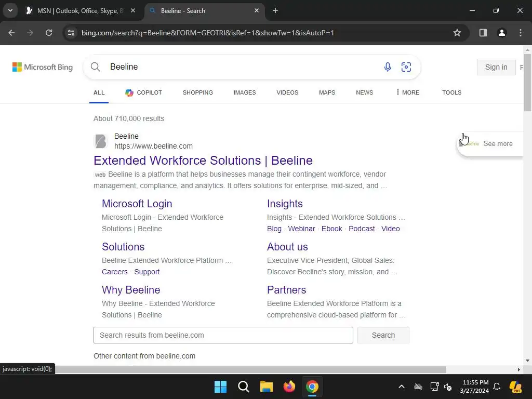This screenshot has height=399, width=532.
Task: Open the About us sitelink
Action: (287, 247)
